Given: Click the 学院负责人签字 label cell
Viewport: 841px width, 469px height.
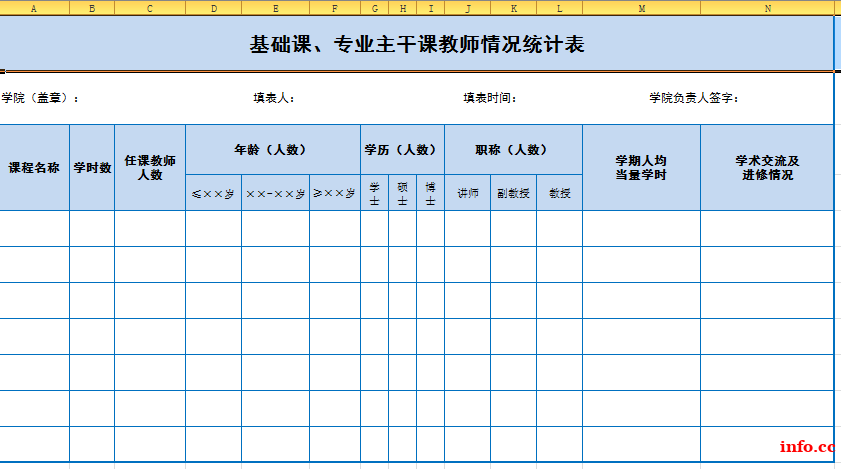Looking at the screenshot, I should point(693,98).
